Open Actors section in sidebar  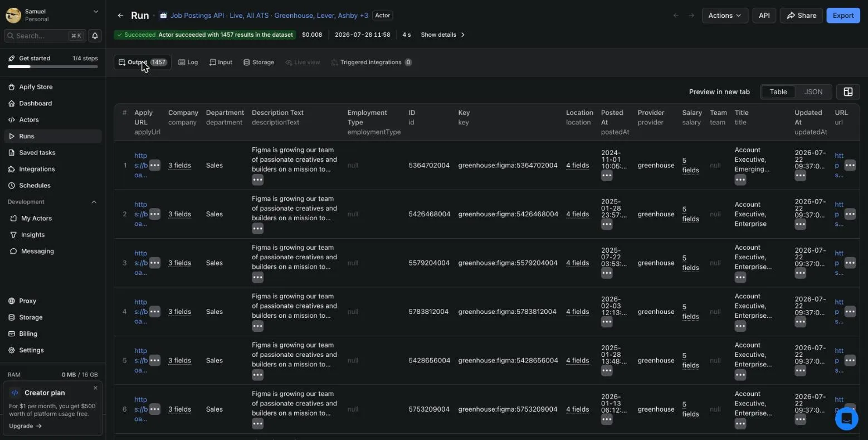29,120
